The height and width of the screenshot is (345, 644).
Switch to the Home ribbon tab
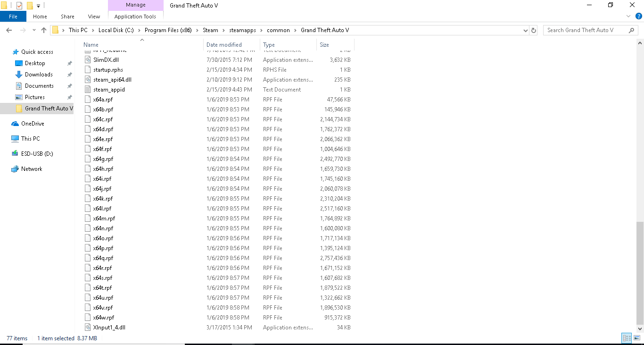[40, 17]
